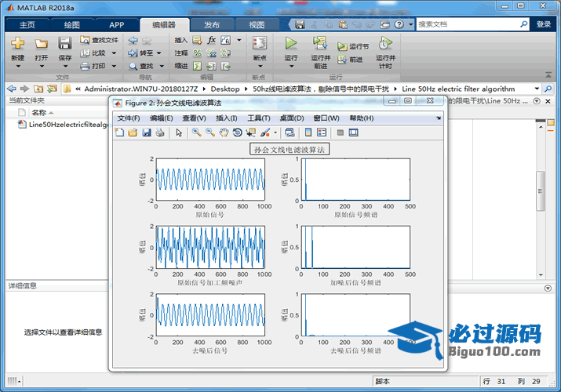Click the 保存 (Save) floppy icon
561x392 pixels.
point(65,44)
